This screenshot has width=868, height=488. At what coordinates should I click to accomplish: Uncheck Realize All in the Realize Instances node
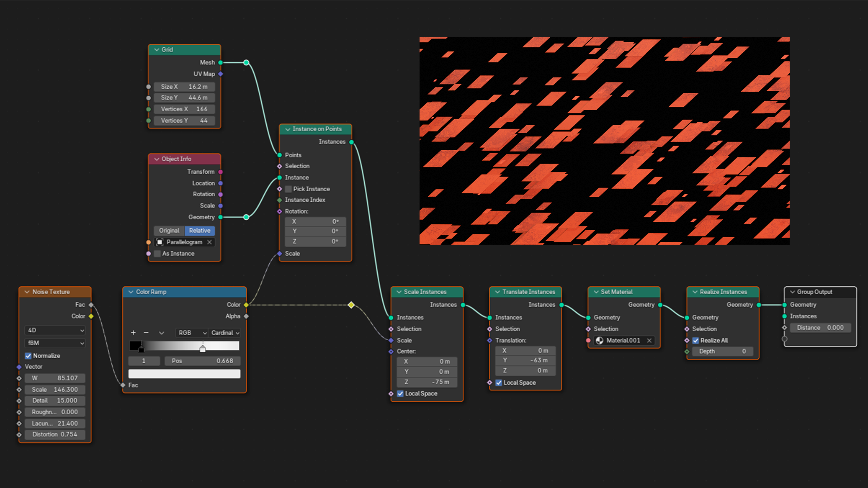[695, 340]
